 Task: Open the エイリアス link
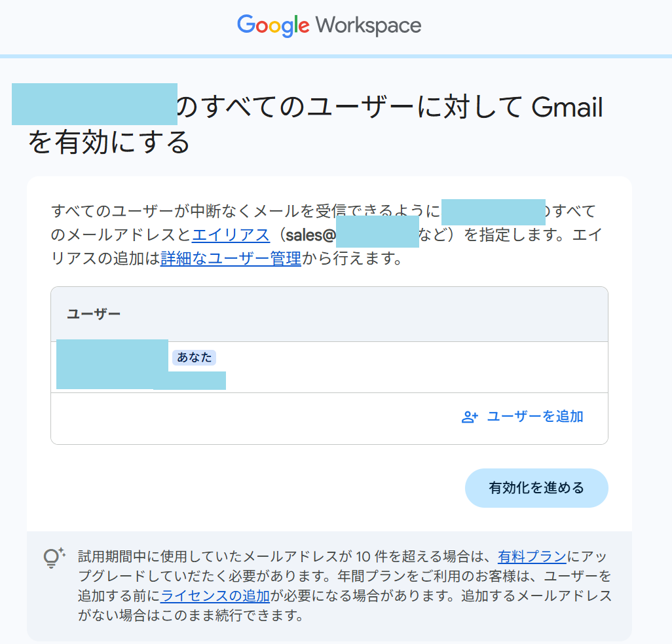231,235
